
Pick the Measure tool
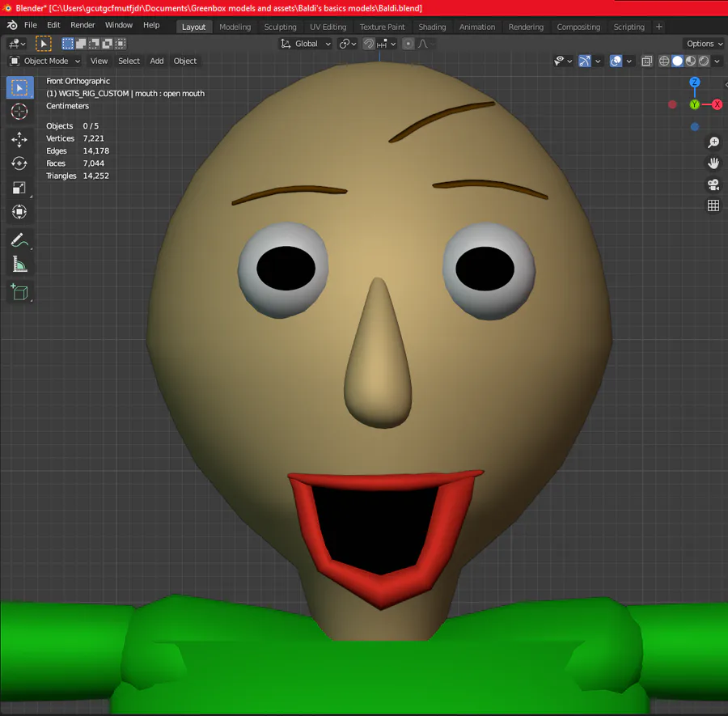(19, 264)
